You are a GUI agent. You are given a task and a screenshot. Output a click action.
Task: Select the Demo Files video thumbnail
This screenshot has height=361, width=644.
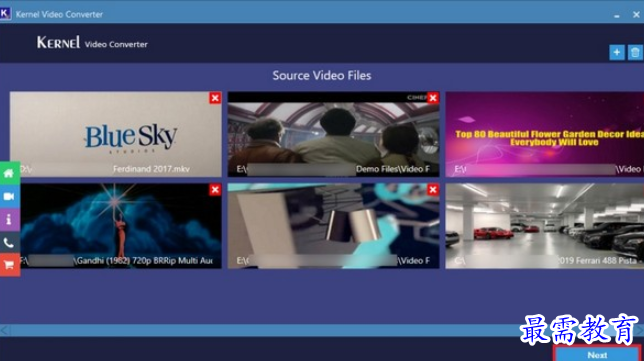334,134
